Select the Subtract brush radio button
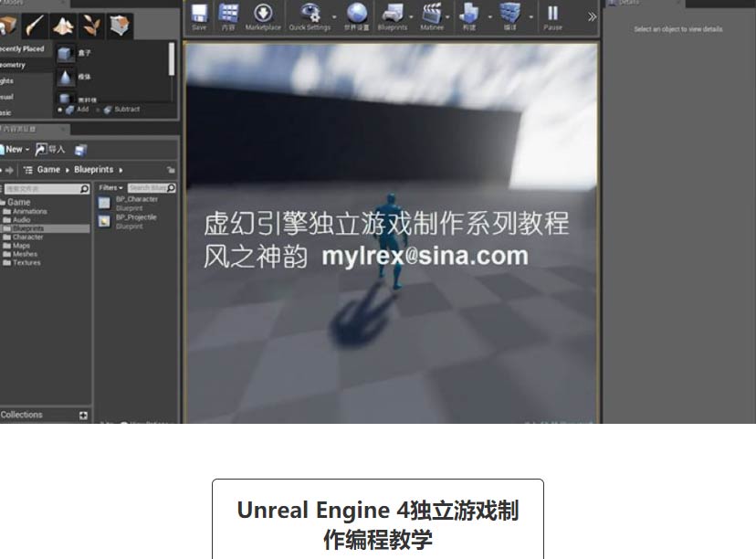The height and width of the screenshot is (559, 756). (98, 110)
